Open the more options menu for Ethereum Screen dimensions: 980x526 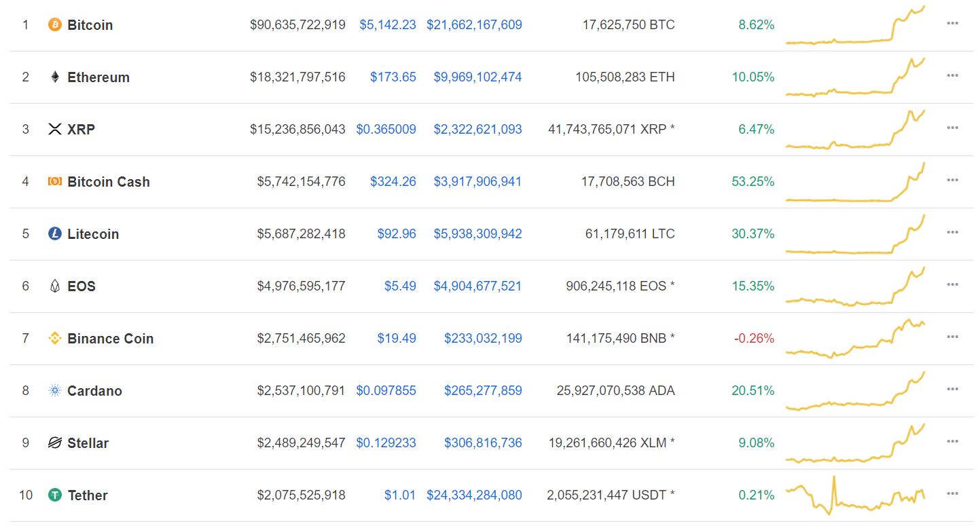(x=952, y=75)
